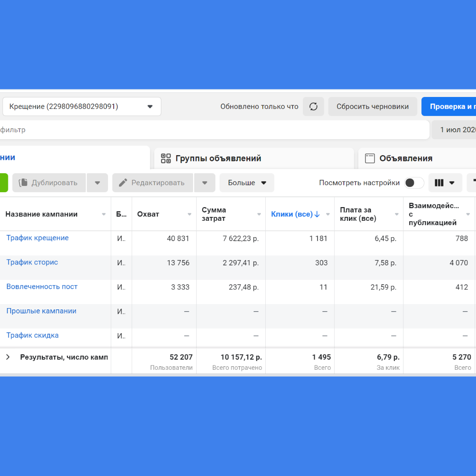Open the arrow dropdown next to Дублировать
The image size is (476, 476).
coord(97,183)
